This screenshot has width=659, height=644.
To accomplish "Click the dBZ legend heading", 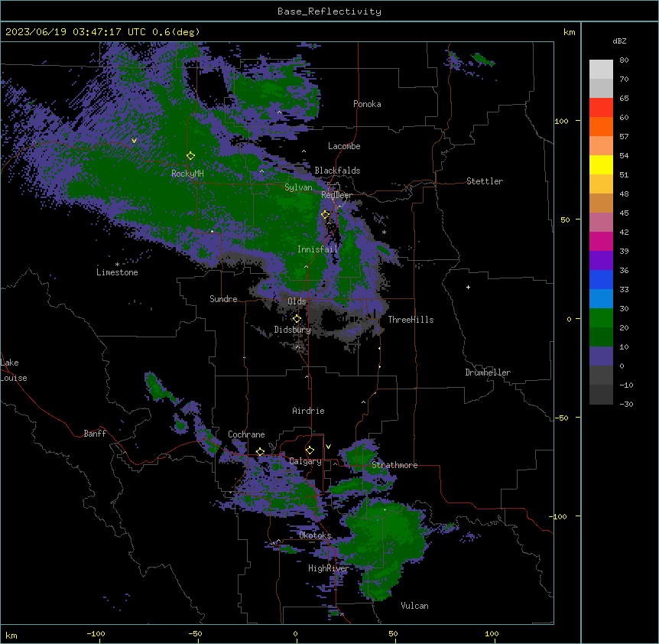I will pyautogui.click(x=619, y=41).
